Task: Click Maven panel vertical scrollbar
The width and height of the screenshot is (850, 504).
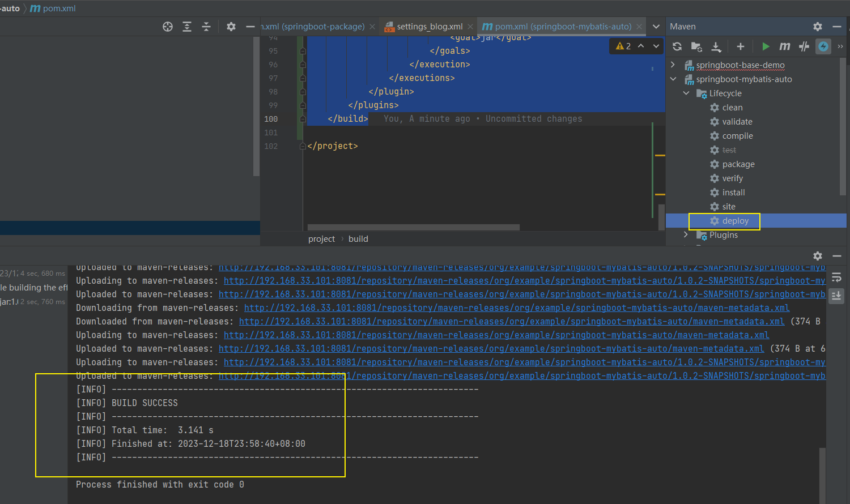Action: pyautogui.click(x=843, y=126)
